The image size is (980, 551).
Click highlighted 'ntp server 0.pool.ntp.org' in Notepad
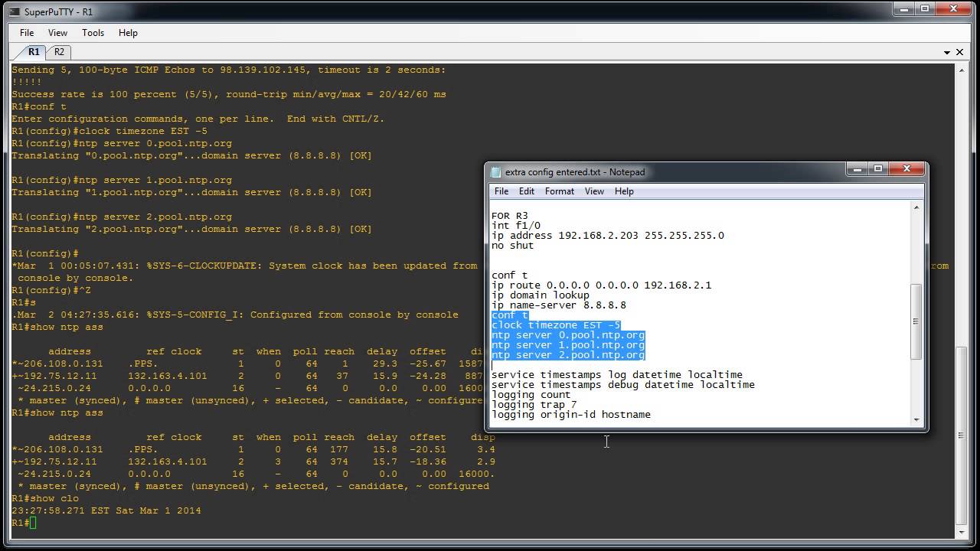568,335
